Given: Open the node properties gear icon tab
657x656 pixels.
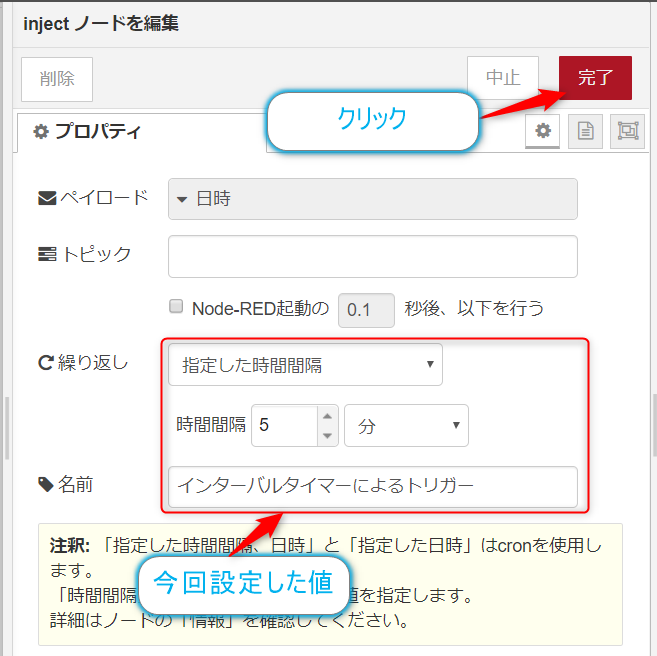Looking at the screenshot, I should (543, 131).
